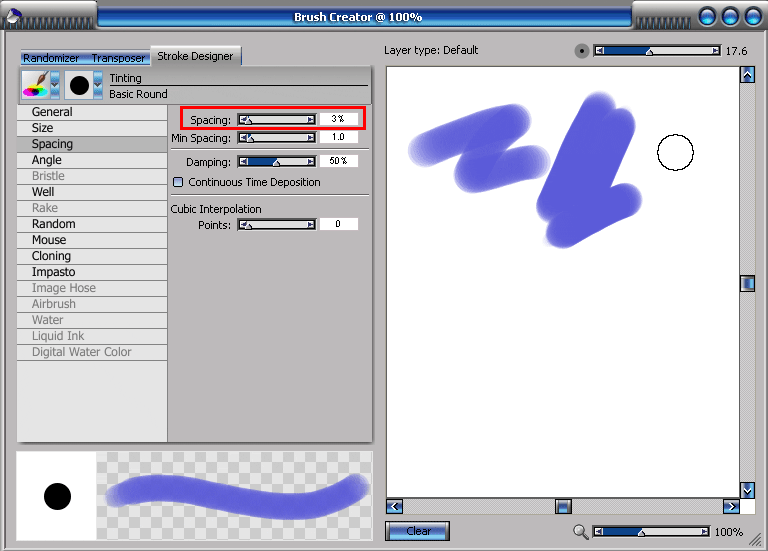Open the Spacing settings category

(92, 144)
